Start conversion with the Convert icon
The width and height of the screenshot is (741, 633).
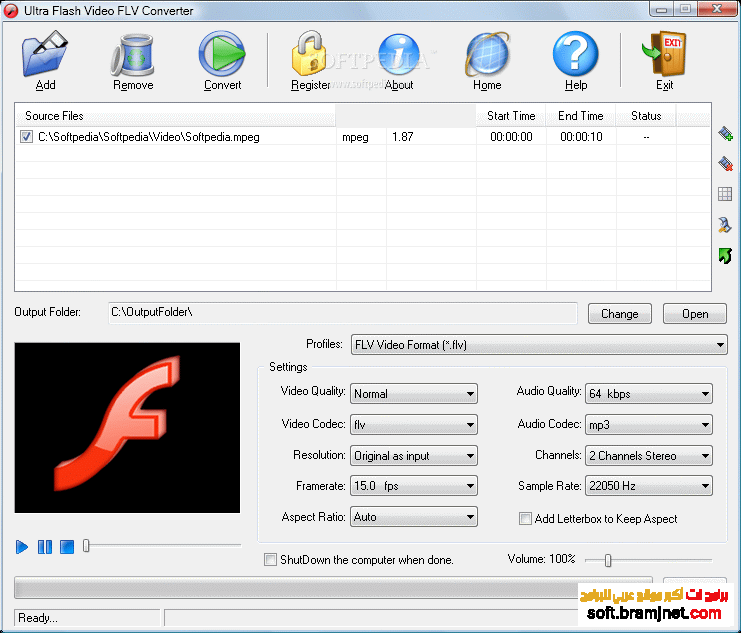tap(222, 53)
